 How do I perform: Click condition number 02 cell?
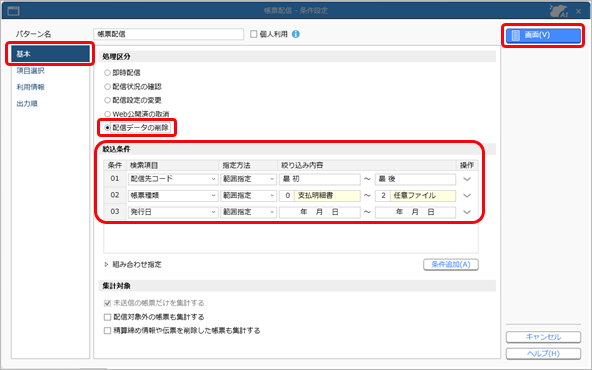[x=115, y=196]
